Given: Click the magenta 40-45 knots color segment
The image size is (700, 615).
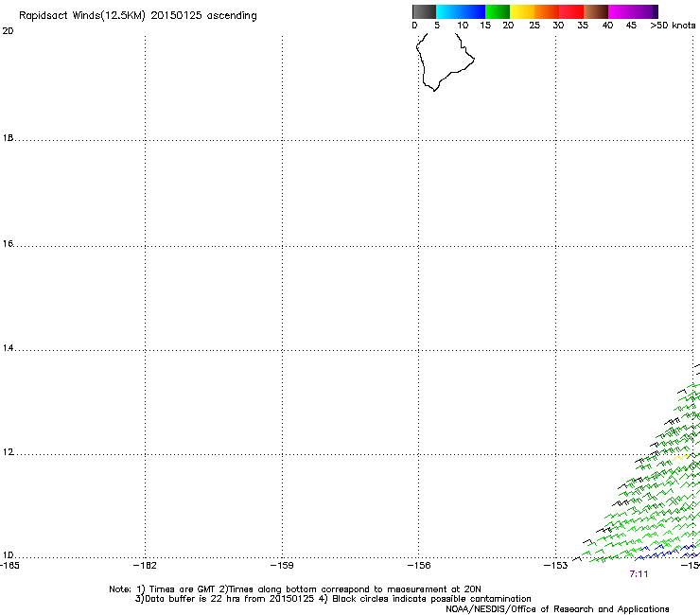Looking at the screenshot, I should click(621, 11).
